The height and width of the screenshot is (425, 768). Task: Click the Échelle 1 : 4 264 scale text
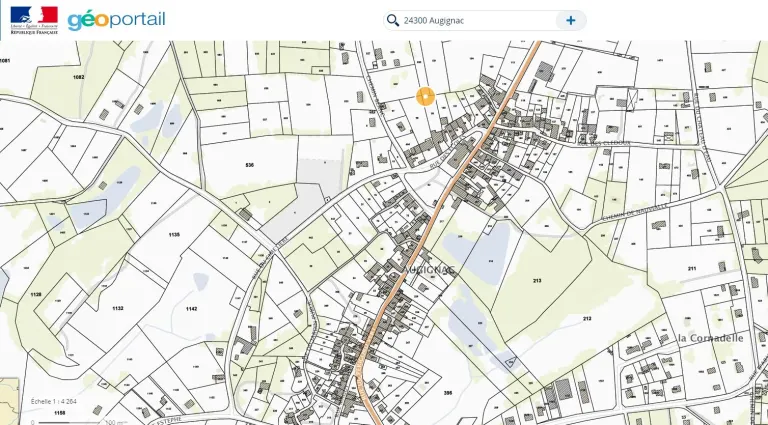tap(54, 401)
